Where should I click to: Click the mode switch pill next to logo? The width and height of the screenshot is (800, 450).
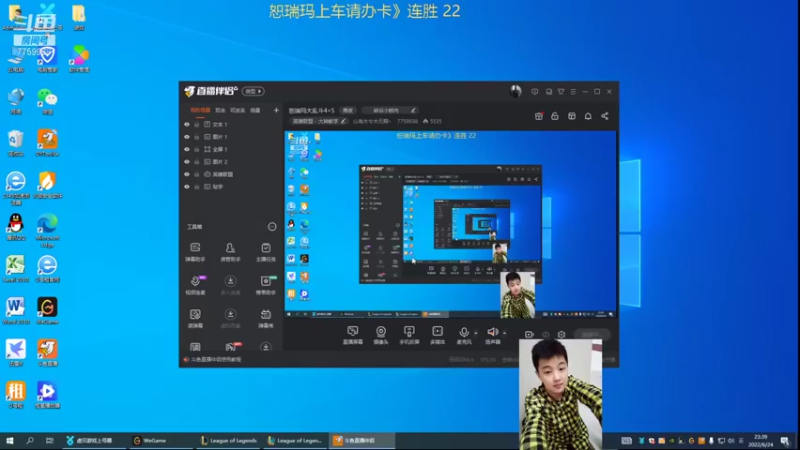253,91
